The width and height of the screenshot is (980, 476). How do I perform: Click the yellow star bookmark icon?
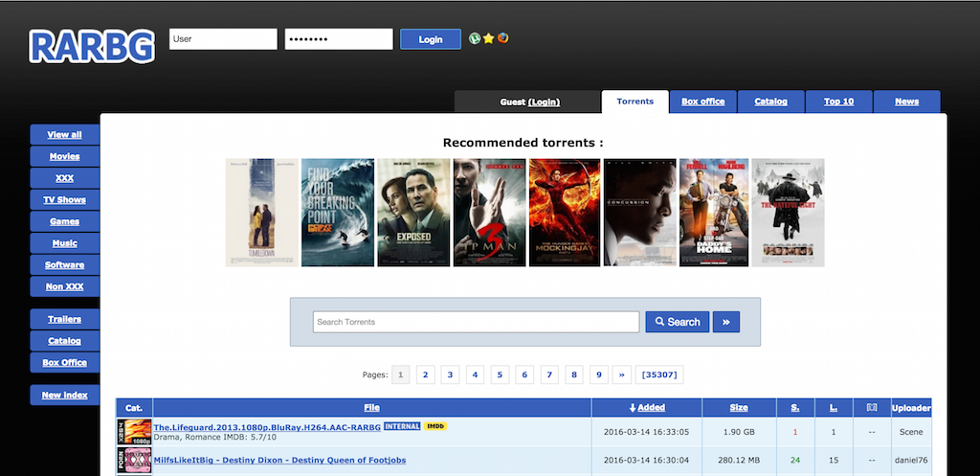489,38
